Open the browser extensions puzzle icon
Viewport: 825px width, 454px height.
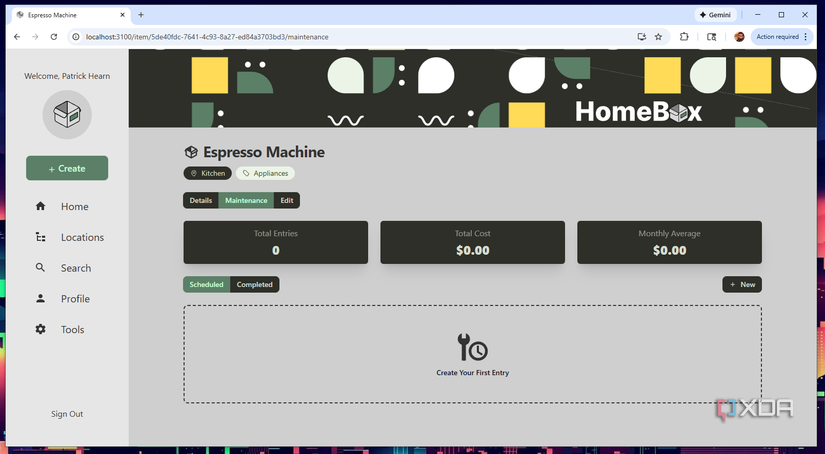(684, 37)
